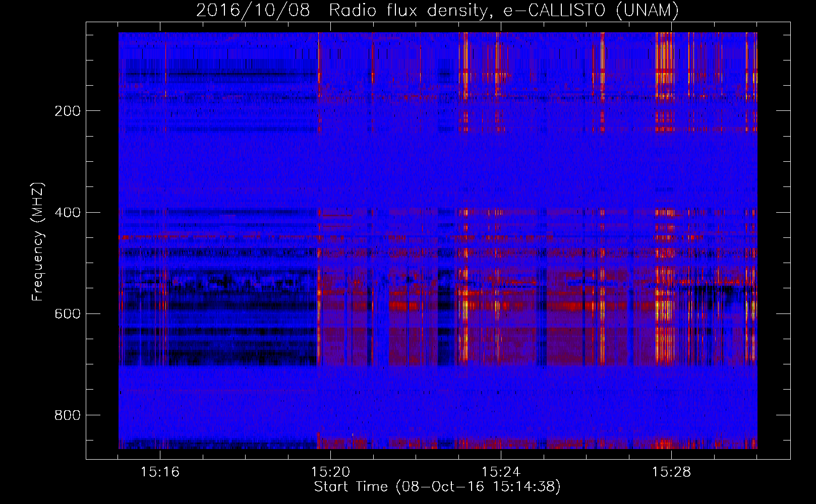Click the '400' frequency tick label
The width and height of the screenshot is (816, 504).
pos(67,212)
